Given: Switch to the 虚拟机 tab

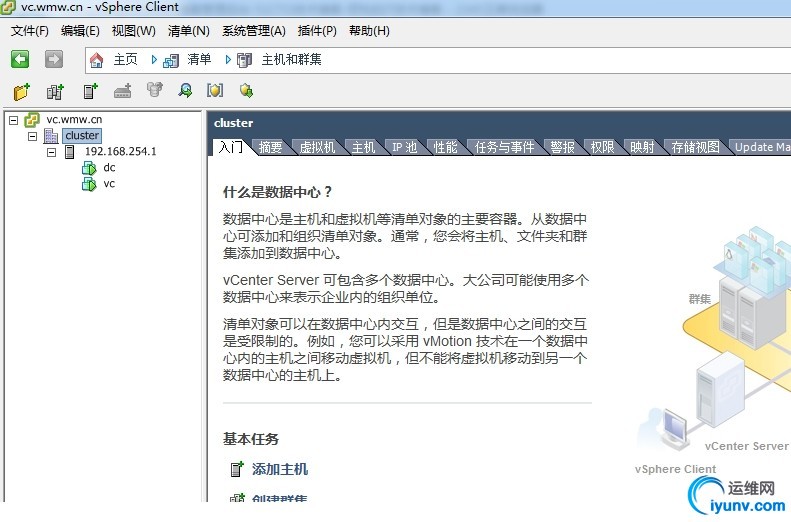Looking at the screenshot, I should pyautogui.click(x=317, y=147).
